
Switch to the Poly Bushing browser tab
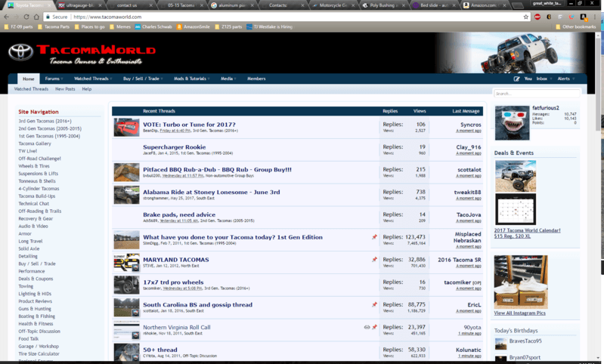384,5
